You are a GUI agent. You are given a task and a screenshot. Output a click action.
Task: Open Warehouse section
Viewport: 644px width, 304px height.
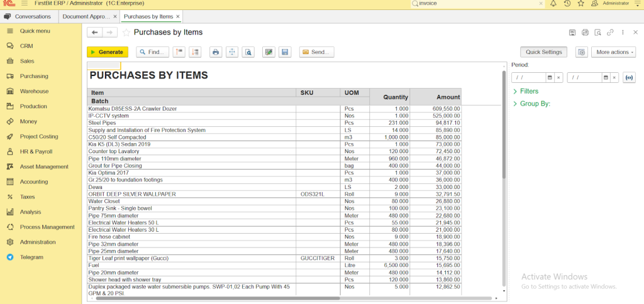click(x=34, y=91)
